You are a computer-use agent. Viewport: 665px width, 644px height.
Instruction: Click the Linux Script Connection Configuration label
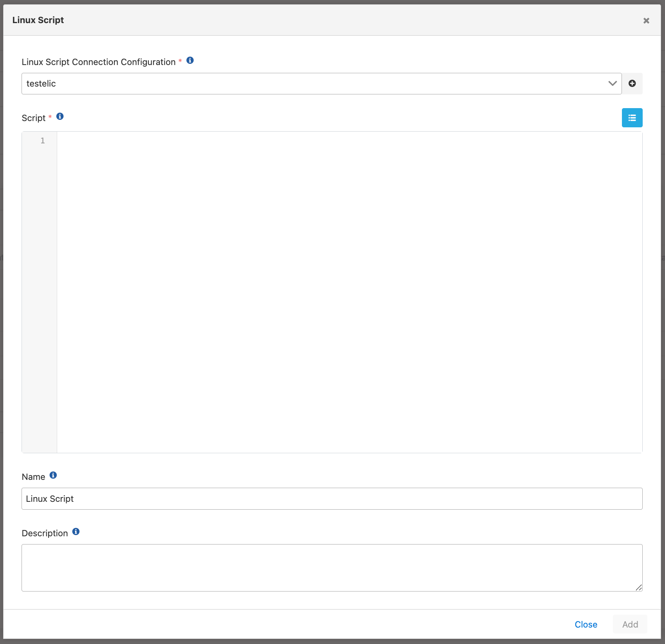point(98,62)
